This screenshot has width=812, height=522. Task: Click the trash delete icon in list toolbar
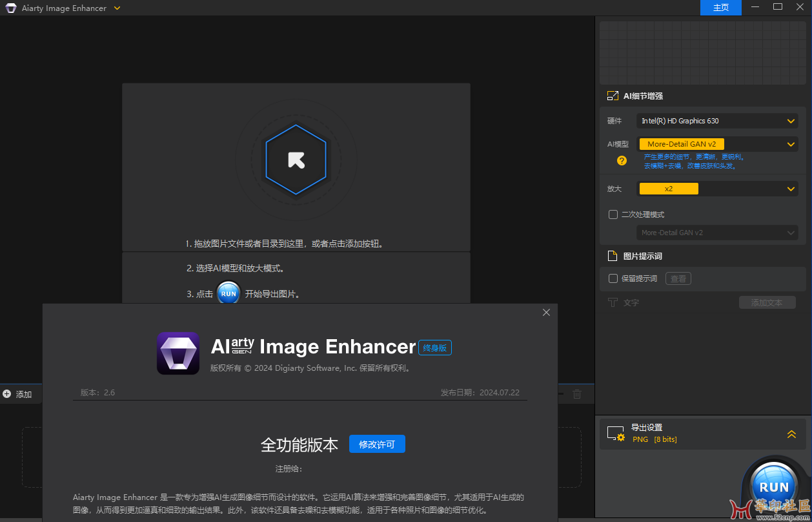pyautogui.click(x=577, y=394)
